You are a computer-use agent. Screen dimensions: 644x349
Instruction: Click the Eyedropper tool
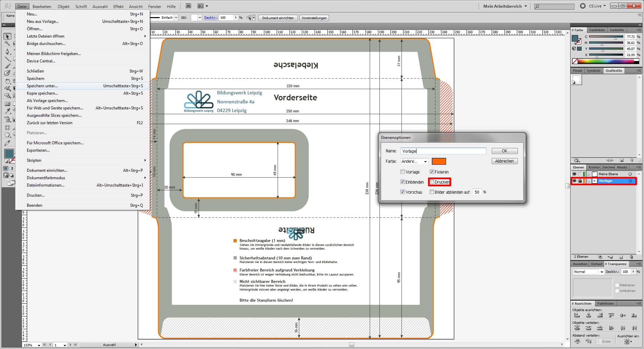pos(7,111)
